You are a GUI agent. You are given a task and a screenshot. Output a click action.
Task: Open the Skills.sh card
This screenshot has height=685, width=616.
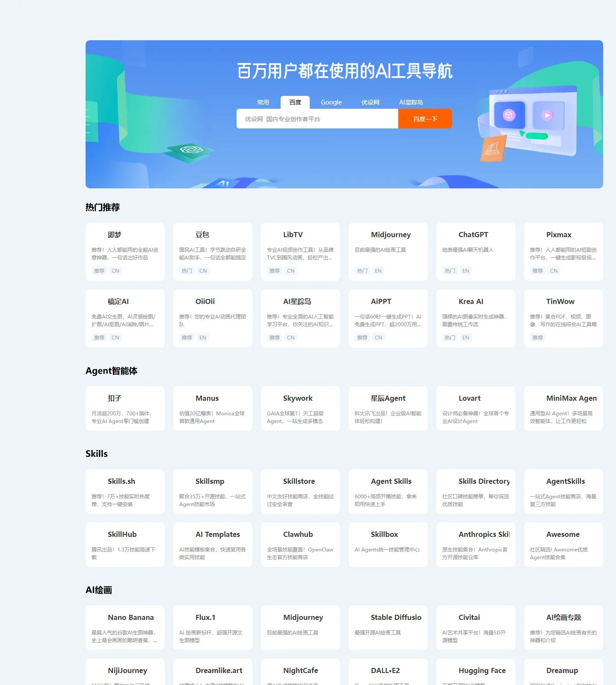tap(125, 491)
